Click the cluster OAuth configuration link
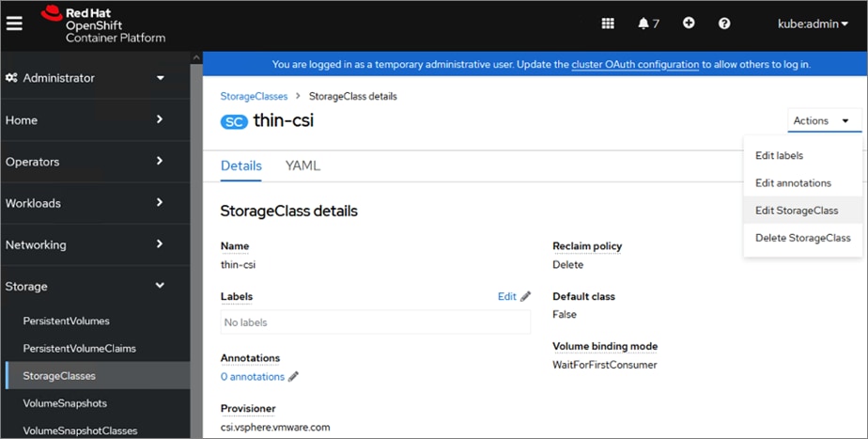Image resolution: width=868 pixels, height=439 pixels. click(x=635, y=64)
